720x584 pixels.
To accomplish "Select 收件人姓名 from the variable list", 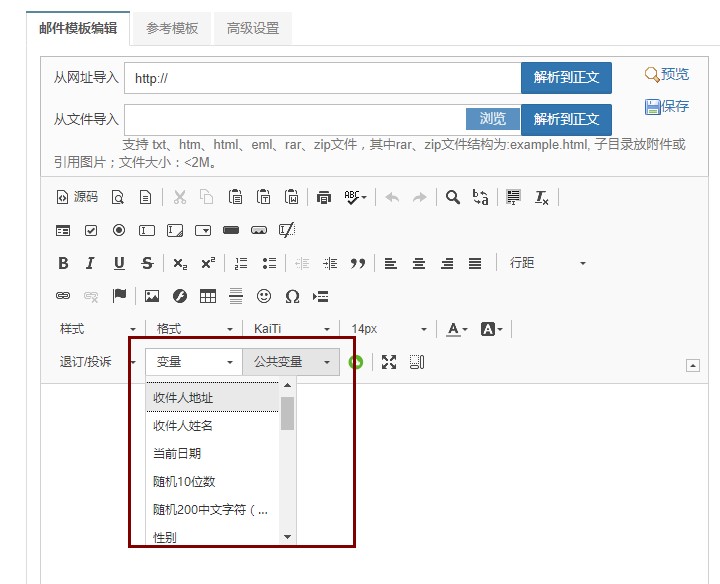I will (183, 426).
